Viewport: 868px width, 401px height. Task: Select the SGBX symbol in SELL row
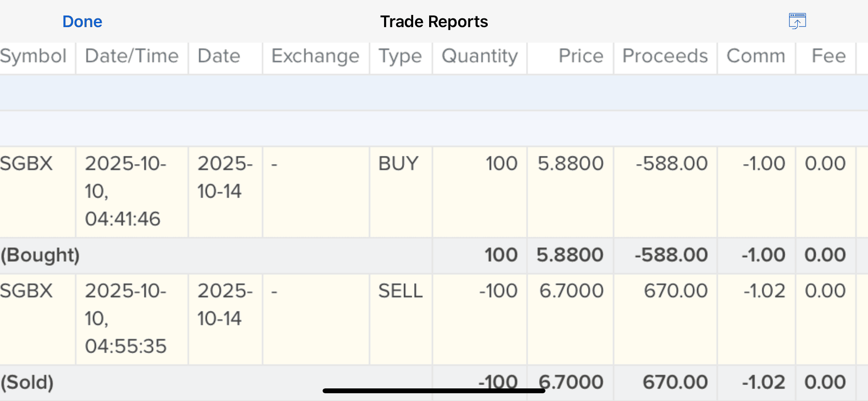click(x=27, y=291)
